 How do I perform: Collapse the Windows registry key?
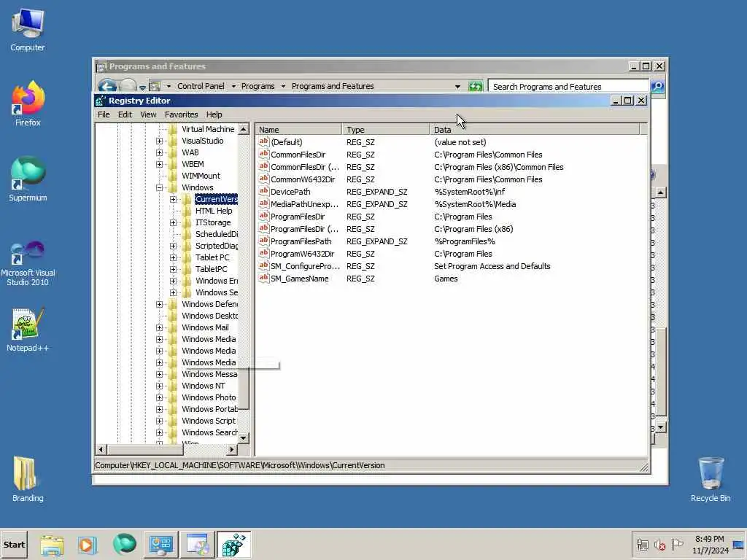160,187
